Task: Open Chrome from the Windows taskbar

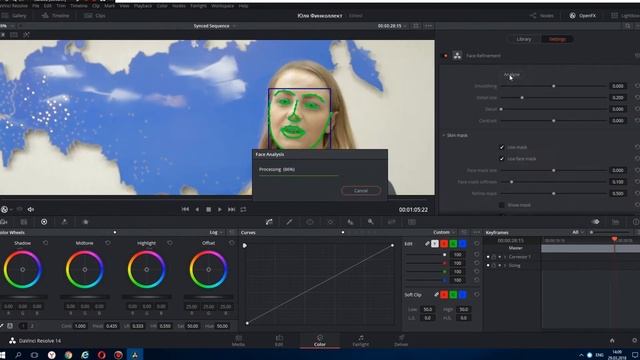Action: (68, 355)
